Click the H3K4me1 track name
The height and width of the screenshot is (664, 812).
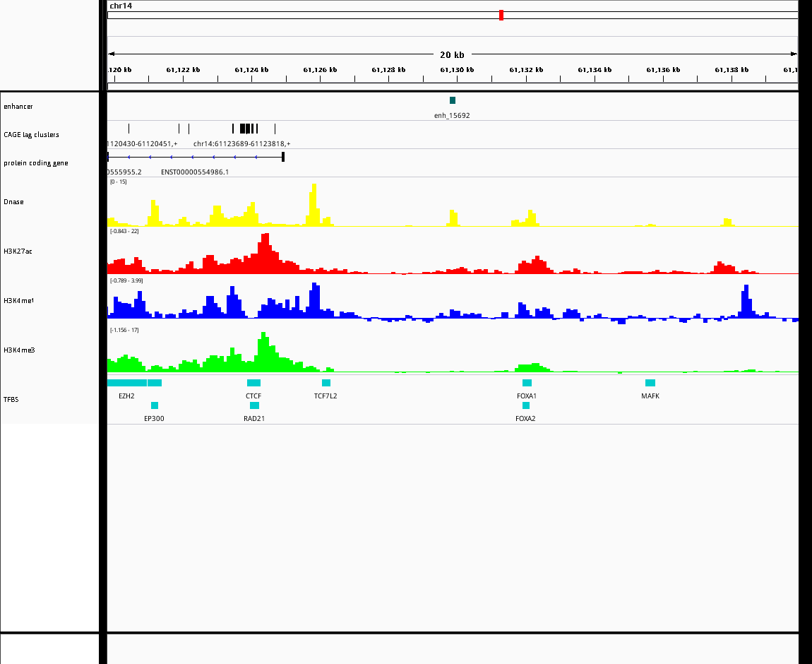coord(18,300)
